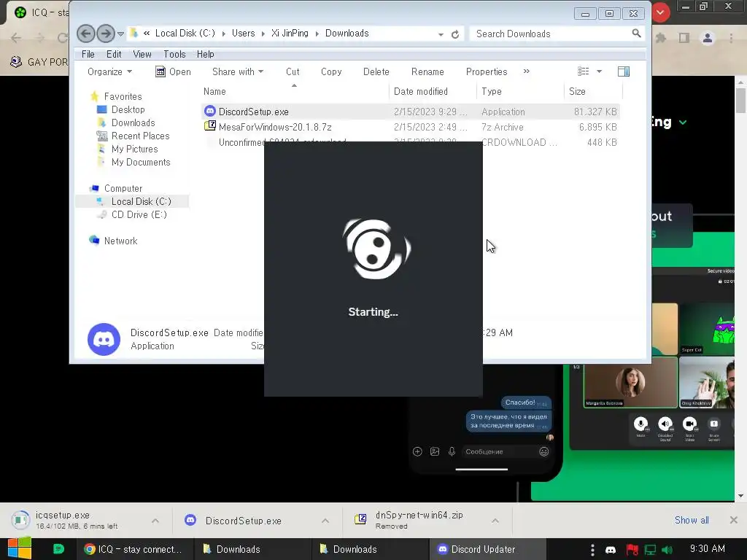Screen dimensions: 747x560
Task: Click the Open toolbar button
Action: pyautogui.click(x=173, y=72)
